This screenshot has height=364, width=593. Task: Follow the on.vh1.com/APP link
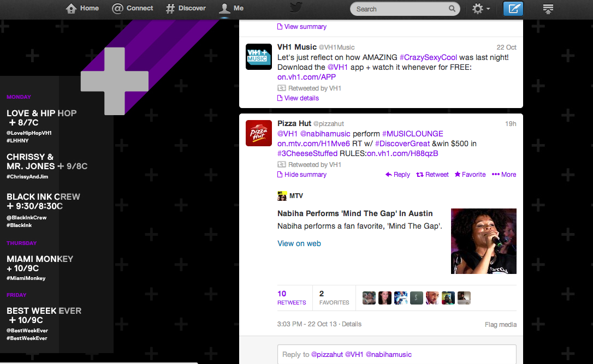pyautogui.click(x=306, y=77)
